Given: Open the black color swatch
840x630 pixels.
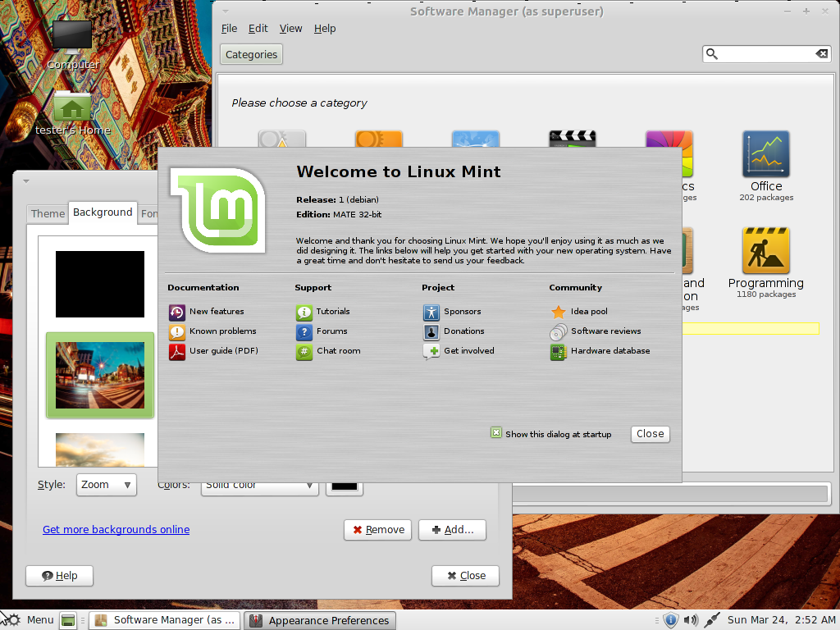Looking at the screenshot, I should (344, 486).
